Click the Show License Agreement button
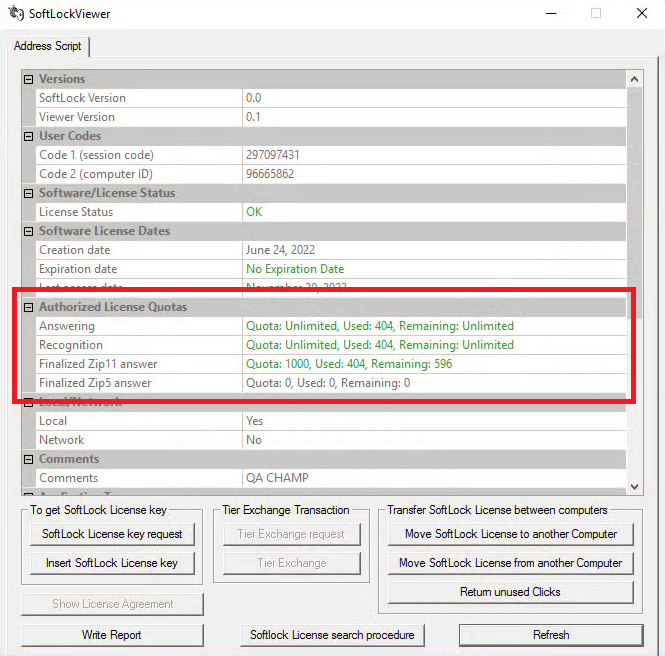665x656 pixels. pos(112,604)
